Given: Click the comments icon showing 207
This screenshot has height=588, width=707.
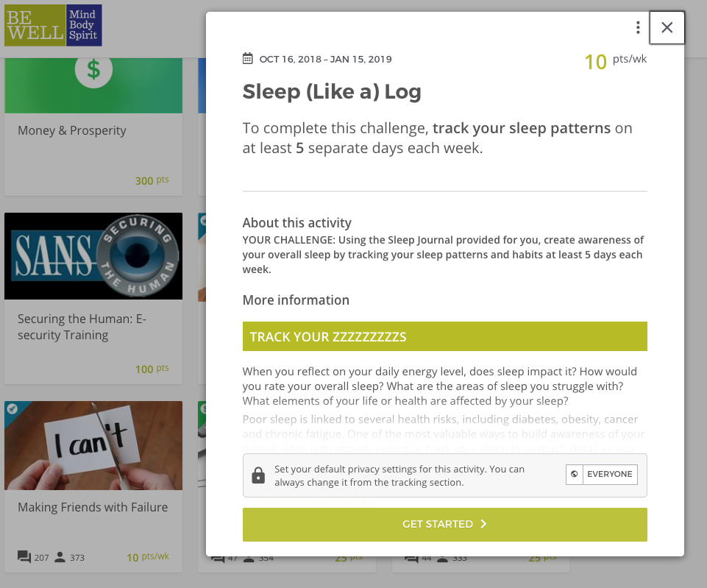Looking at the screenshot, I should (24, 557).
